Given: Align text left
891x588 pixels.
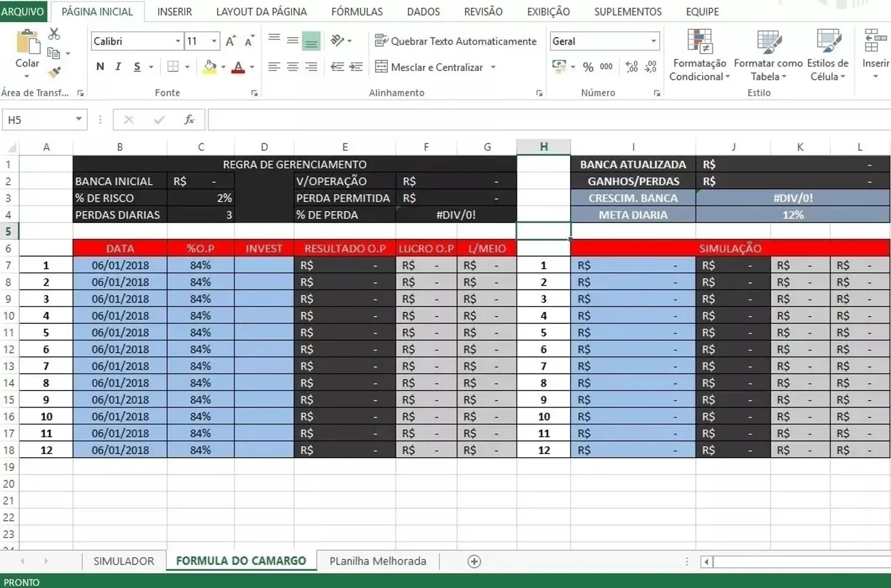Looking at the screenshot, I should click(274, 67).
